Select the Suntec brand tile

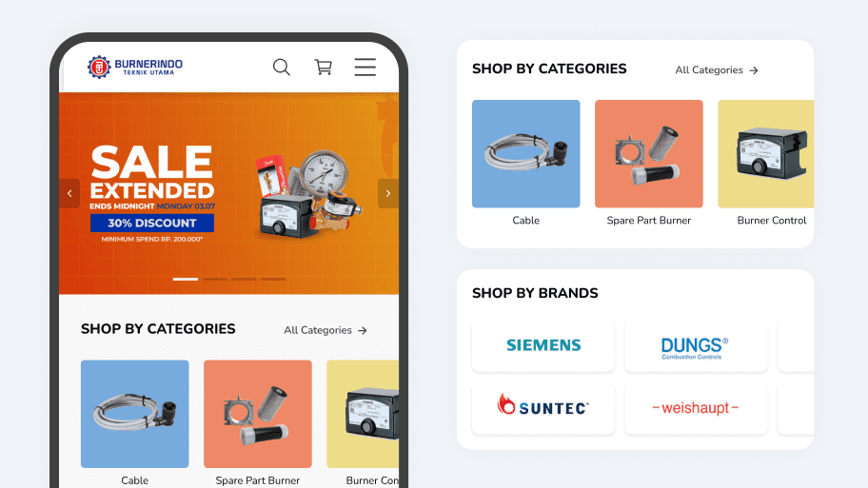[x=543, y=408]
